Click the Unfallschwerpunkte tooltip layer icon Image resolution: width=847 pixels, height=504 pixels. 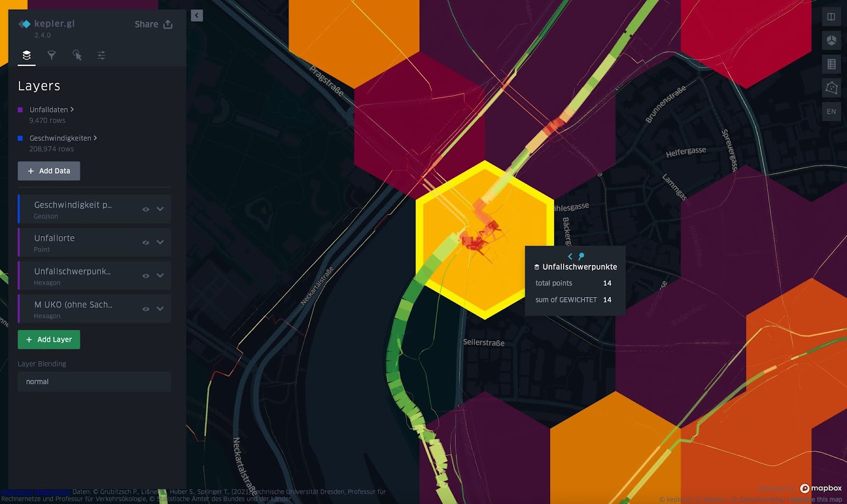(x=537, y=267)
